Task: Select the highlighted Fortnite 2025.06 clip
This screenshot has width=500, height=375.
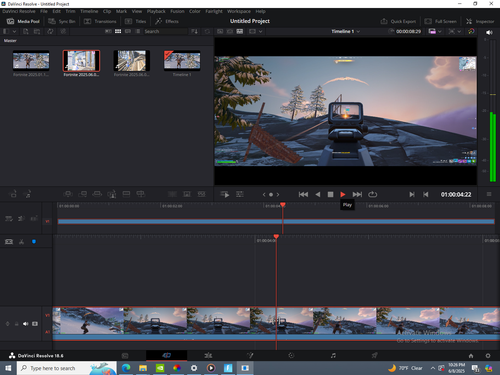Action: point(81,61)
